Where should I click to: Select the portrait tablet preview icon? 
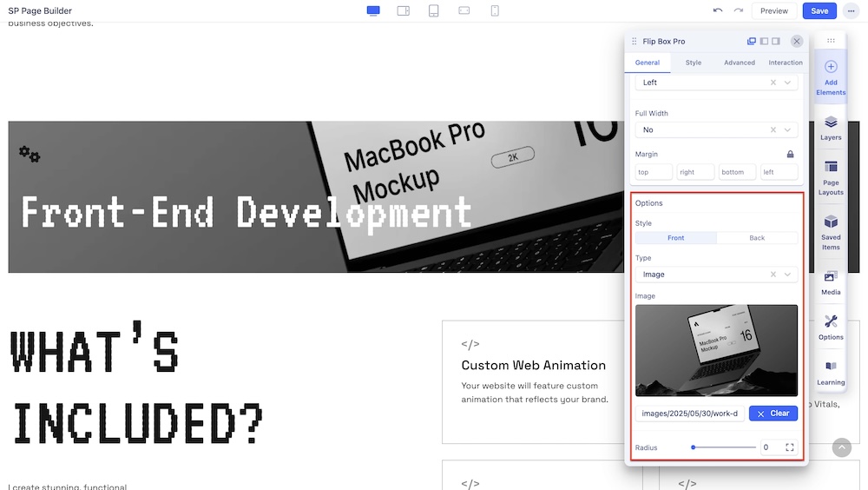tap(433, 10)
